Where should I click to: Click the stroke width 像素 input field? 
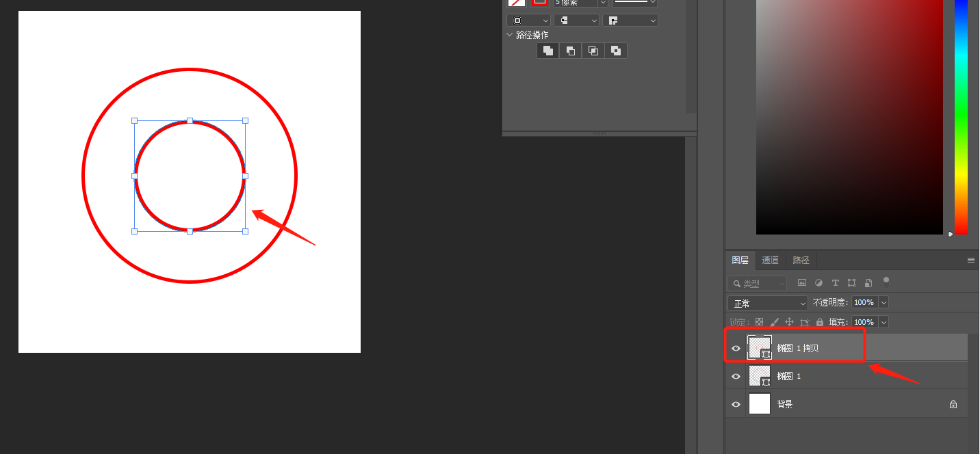pos(575,3)
